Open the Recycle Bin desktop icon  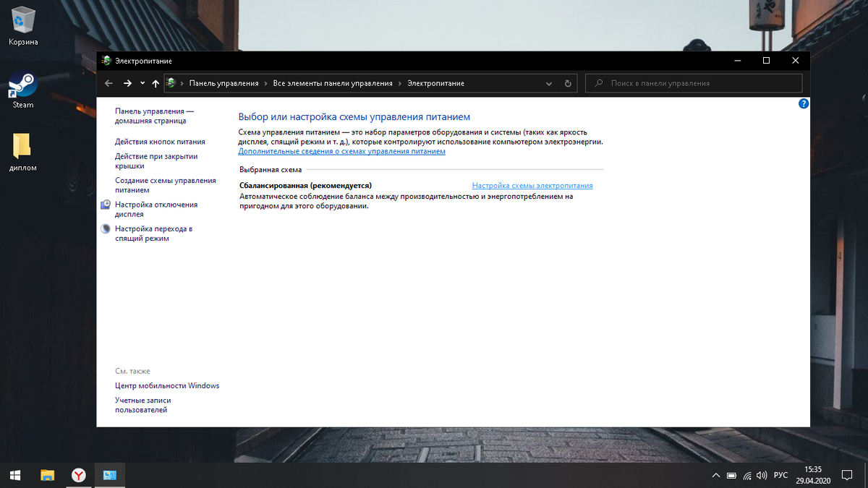[23, 25]
